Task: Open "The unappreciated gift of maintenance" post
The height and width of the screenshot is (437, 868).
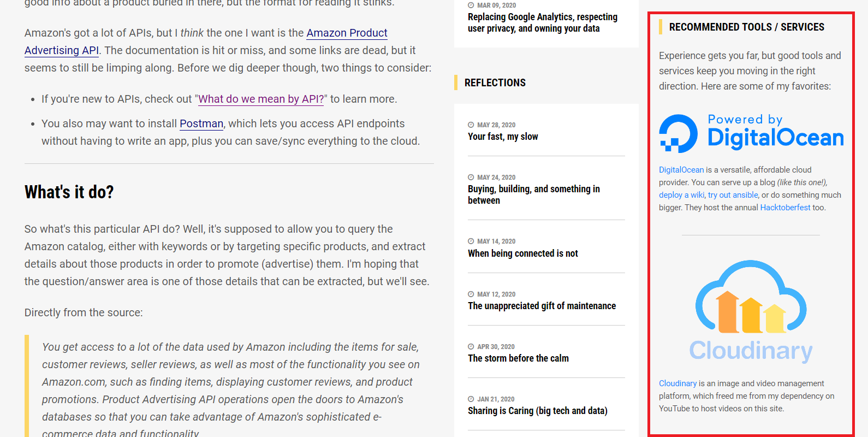Action: [x=542, y=306]
